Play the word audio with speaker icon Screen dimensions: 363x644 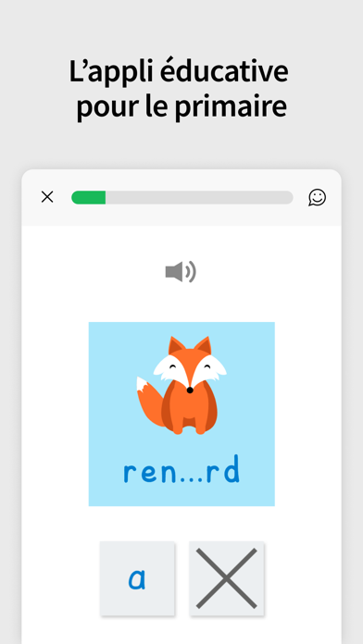click(x=181, y=272)
